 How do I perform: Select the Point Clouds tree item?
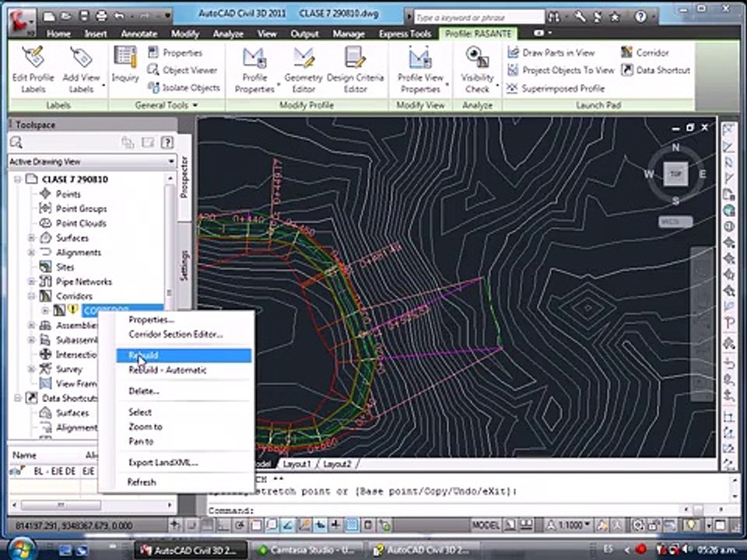click(80, 223)
